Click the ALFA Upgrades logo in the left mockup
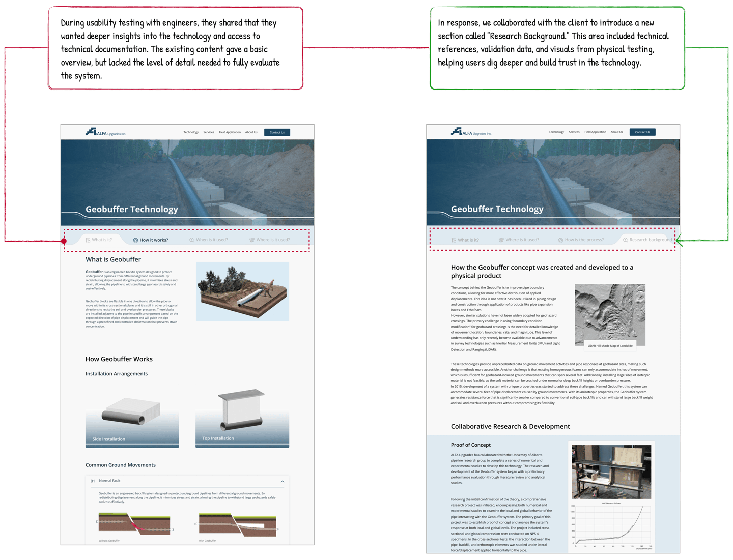This screenshot has height=560, width=733. (x=106, y=132)
